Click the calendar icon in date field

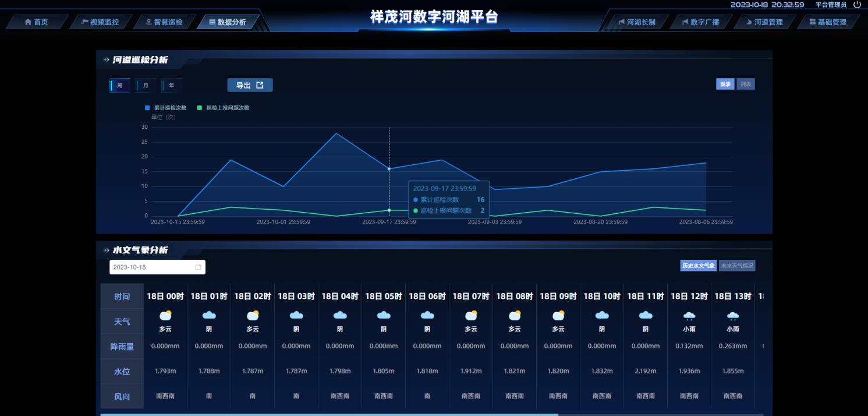coord(198,267)
